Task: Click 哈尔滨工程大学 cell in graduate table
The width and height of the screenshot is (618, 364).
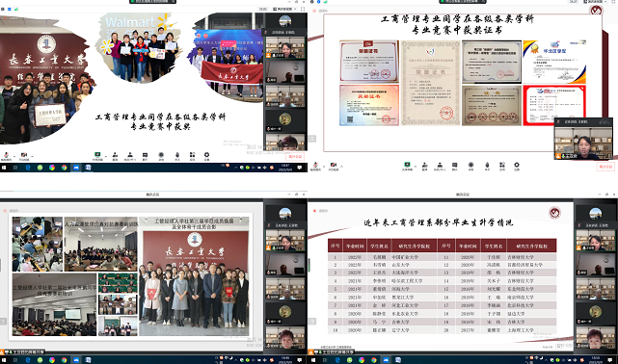Action: click(x=407, y=281)
